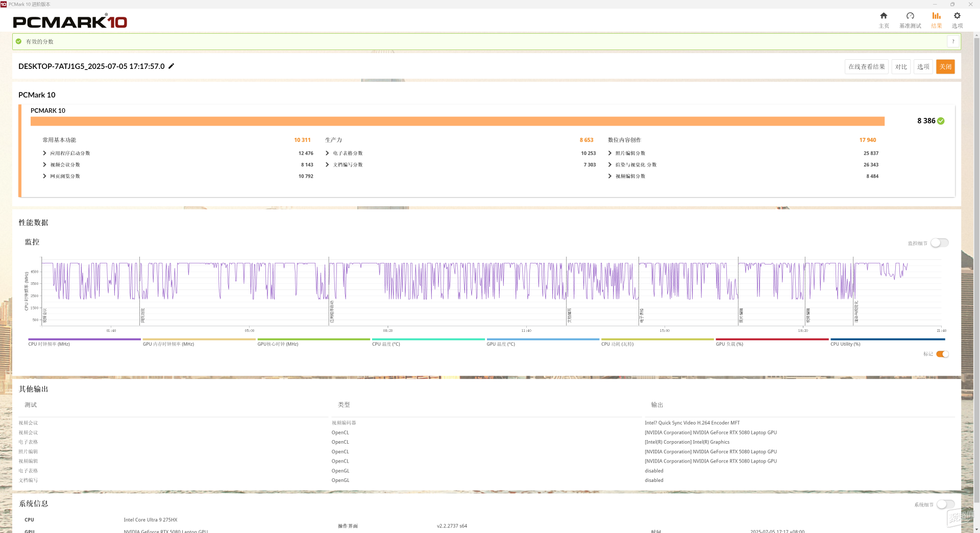
Task: Select the CPU 温度 legend swatch
Action: [x=428, y=339]
